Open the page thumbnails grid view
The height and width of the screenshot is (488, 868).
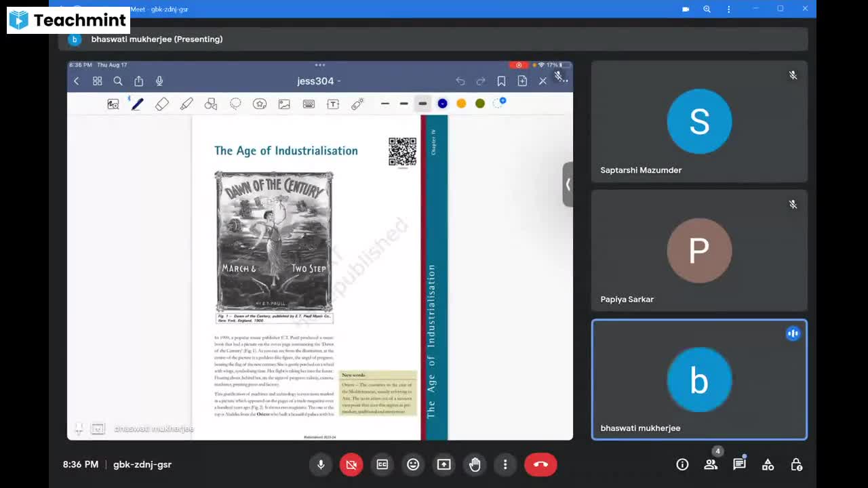[97, 81]
